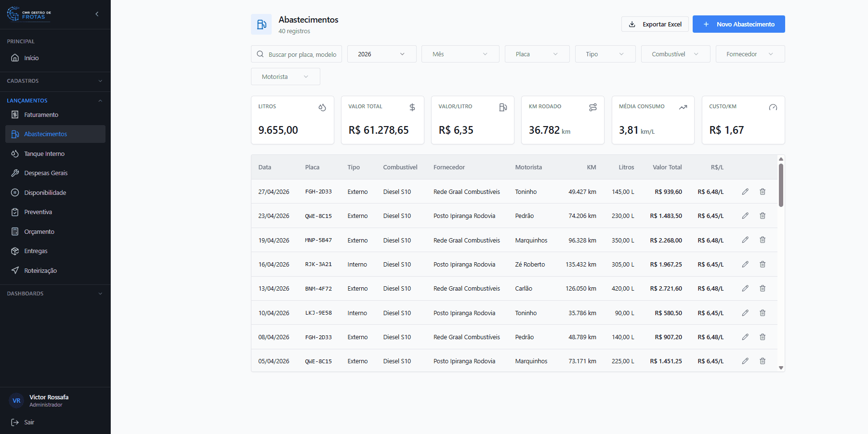Click the search by placa input field

(x=296, y=54)
